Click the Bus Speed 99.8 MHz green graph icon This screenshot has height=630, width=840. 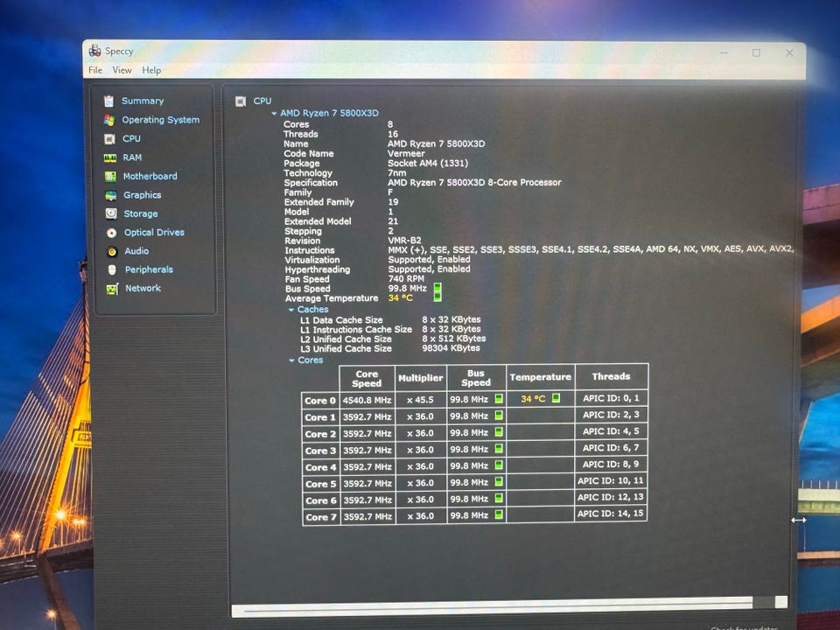point(437,288)
